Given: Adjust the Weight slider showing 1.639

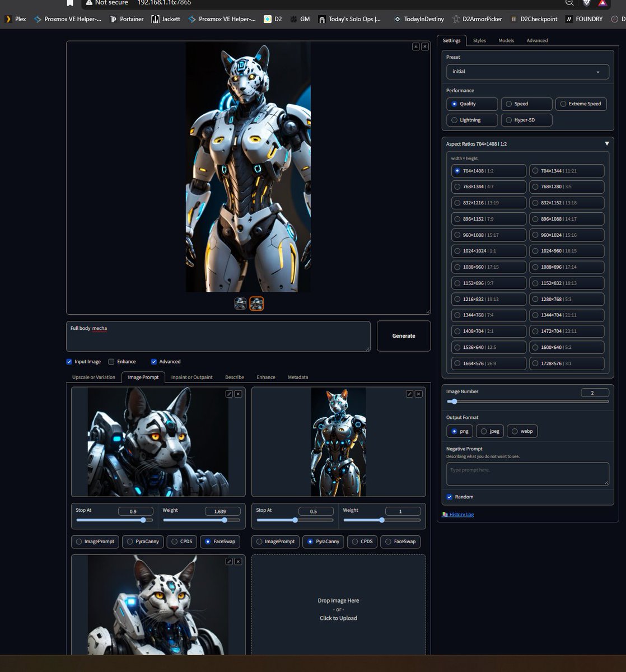Looking at the screenshot, I should coord(202,520).
